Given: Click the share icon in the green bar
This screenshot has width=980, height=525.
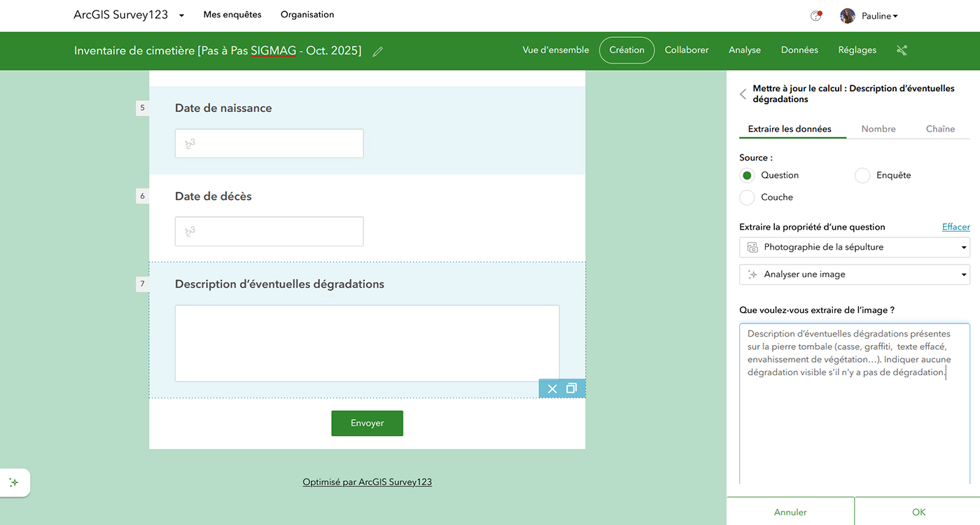Looking at the screenshot, I should tap(902, 50).
